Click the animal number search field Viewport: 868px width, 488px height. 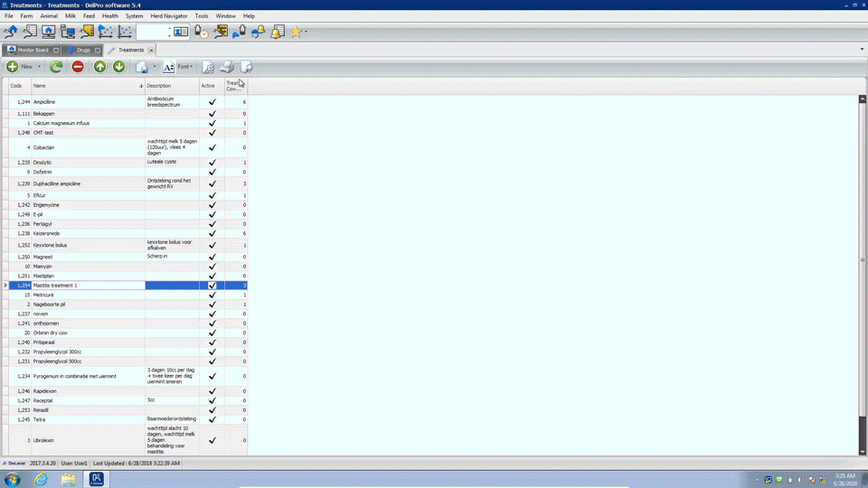click(x=152, y=32)
